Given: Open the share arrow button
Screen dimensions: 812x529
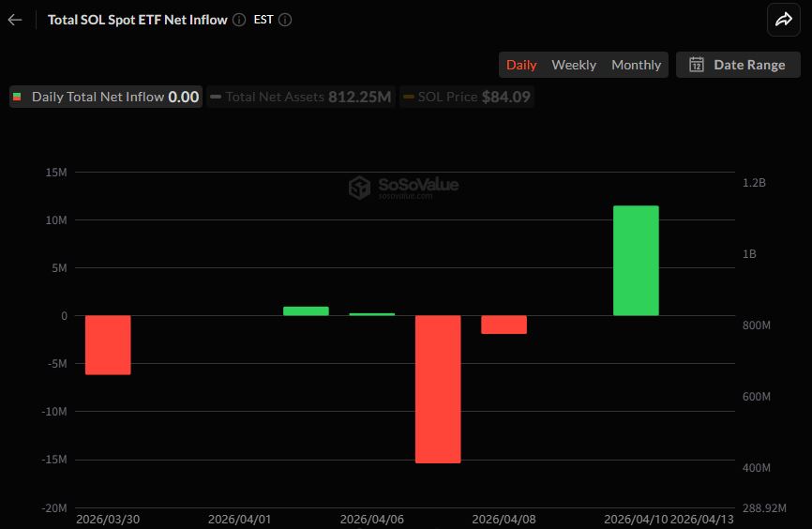Looking at the screenshot, I should click(x=783, y=20).
